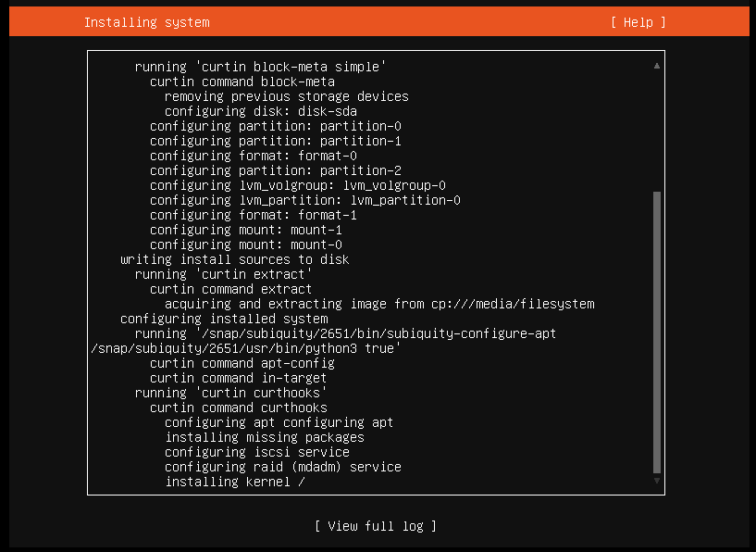This screenshot has width=756, height=552.
Task: Select the lvm_volgroup-0 configuring line
Action: [x=297, y=185]
